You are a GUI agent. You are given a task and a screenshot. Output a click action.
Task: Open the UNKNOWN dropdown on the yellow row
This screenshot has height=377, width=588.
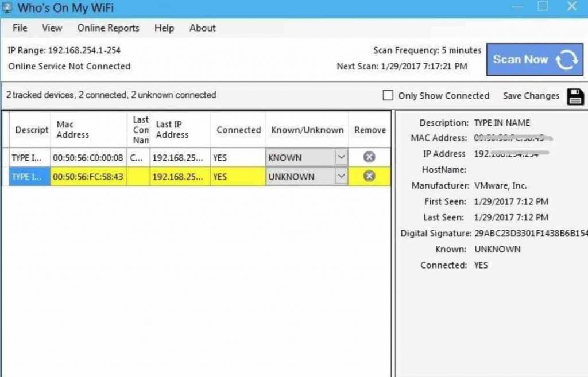[341, 176]
